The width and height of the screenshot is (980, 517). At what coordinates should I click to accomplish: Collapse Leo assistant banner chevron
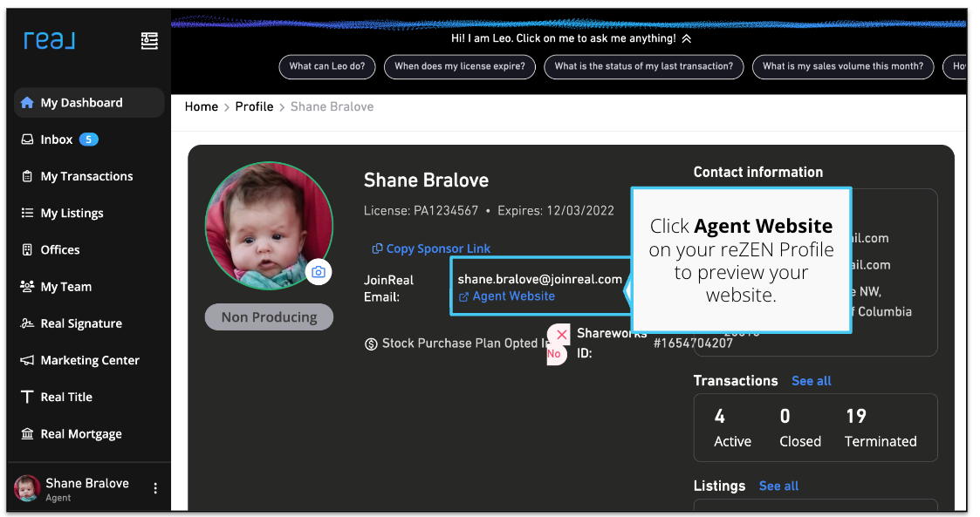pos(687,39)
